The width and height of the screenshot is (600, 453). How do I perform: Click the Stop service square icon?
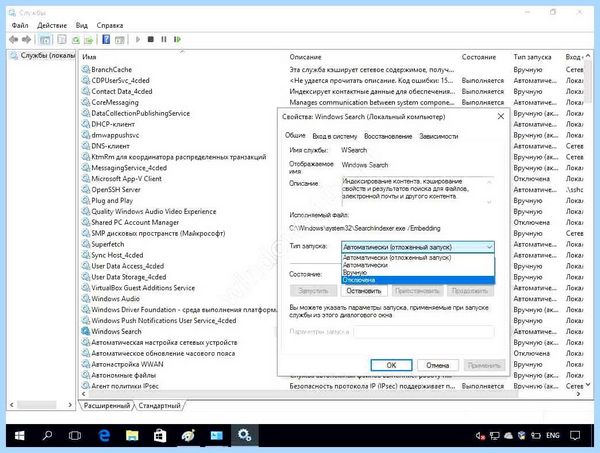pos(151,39)
